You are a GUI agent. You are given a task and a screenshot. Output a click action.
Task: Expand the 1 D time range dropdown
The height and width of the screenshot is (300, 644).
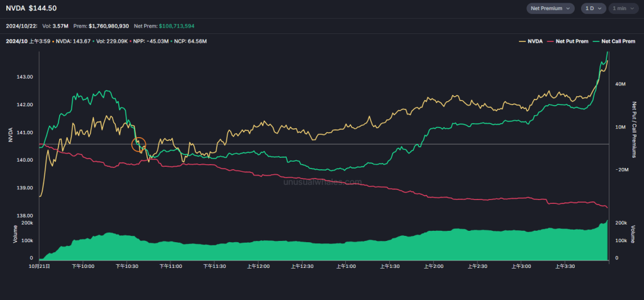coord(592,8)
